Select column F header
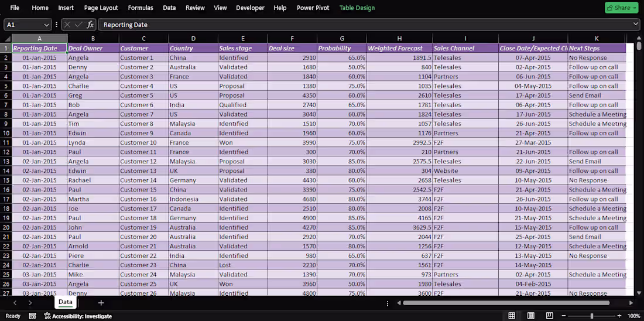Viewport: 644px width, 321px height. tap(292, 39)
